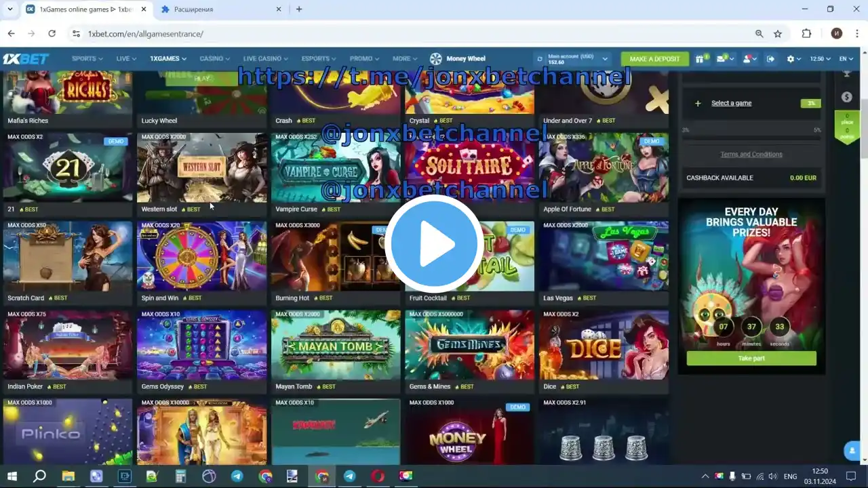Switch to the 1xGames online games tab
Screen dimensions: 868x488
85,9
